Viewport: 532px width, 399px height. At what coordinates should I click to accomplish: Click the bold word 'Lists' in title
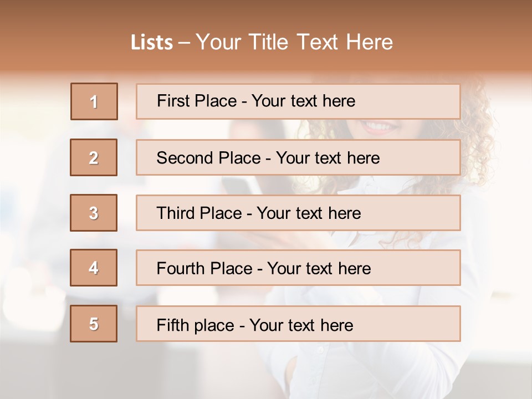[152, 43]
